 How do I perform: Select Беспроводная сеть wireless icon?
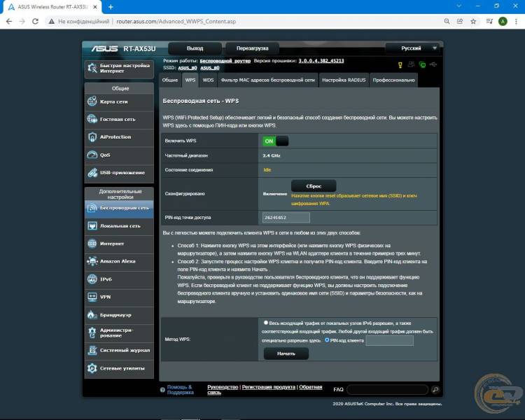[92, 208]
